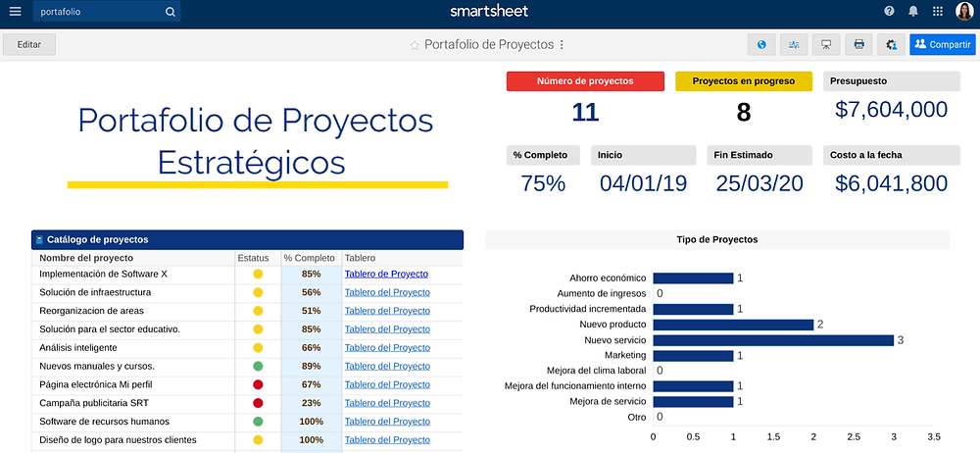Click yellow status dot for Análisis inteligente

[258, 348]
